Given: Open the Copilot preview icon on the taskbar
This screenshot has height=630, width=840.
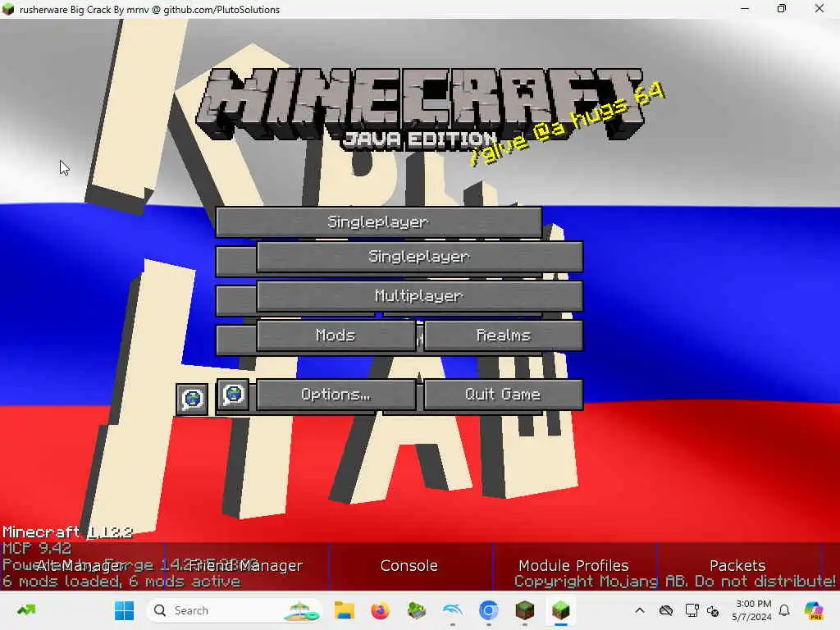Looking at the screenshot, I should 815,610.
